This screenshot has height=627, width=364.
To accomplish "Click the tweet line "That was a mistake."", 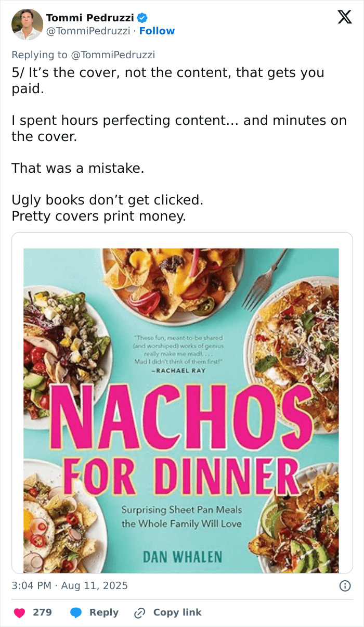I will coord(78,168).
